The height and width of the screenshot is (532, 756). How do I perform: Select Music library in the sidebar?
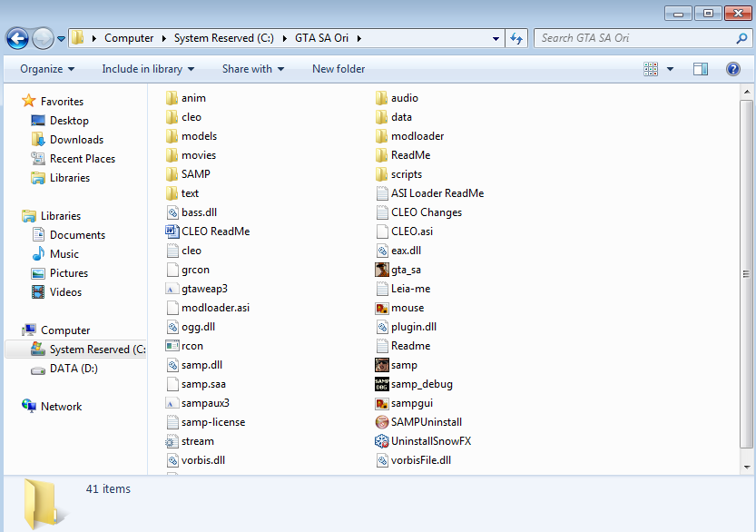click(x=64, y=253)
